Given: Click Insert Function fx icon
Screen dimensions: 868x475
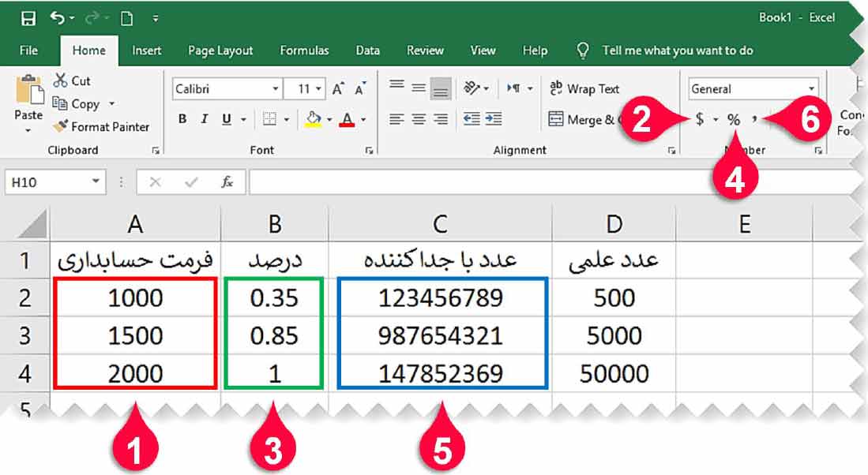Looking at the screenshot, I should [227, 182].
